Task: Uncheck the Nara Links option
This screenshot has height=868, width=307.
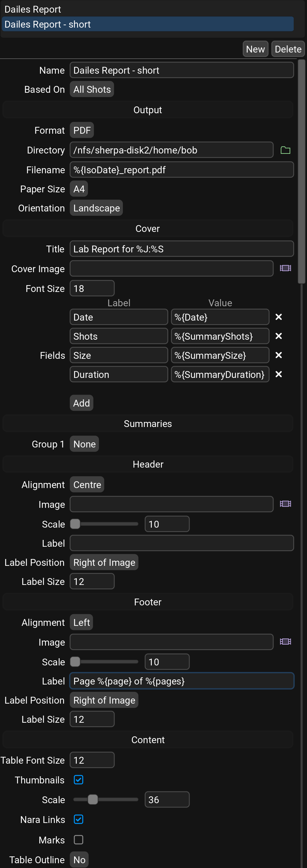Action: (x=78, y=820)
